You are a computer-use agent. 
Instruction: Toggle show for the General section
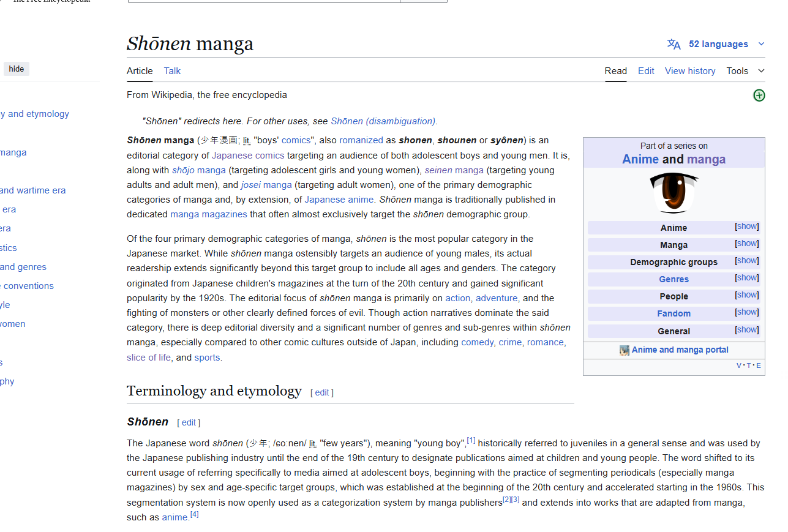pos(746,330)
